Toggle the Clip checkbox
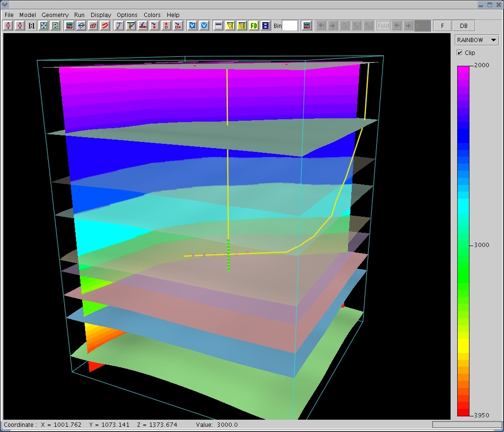This screenshot has width=504, height=432. pyautogui.click(x=460, y=53)
